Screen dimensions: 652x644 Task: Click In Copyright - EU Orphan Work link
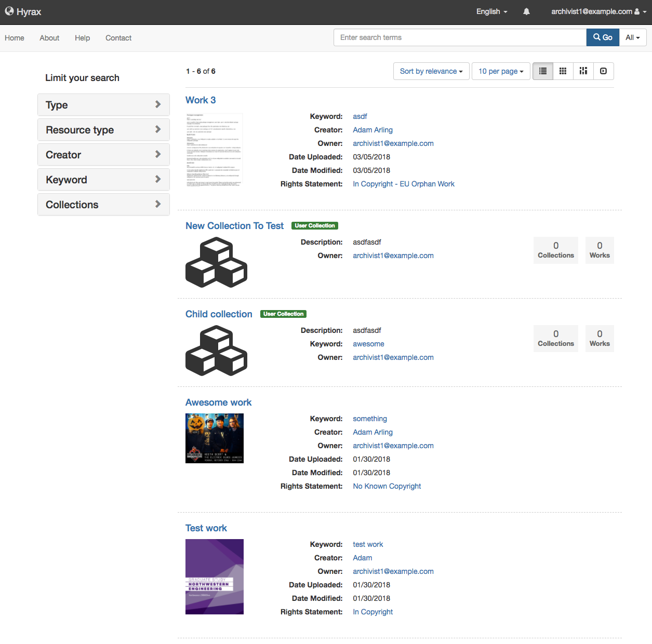[x=404, y=184]
